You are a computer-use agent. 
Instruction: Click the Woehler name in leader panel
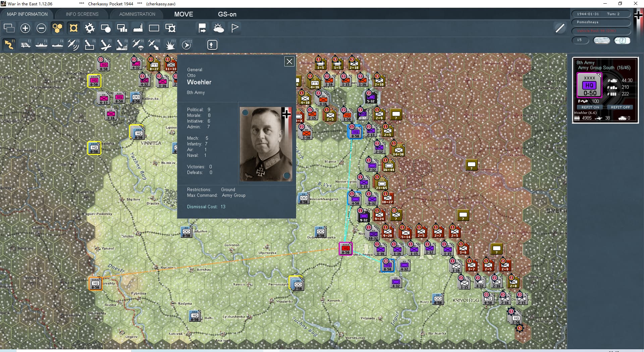(x=199, y=82)
